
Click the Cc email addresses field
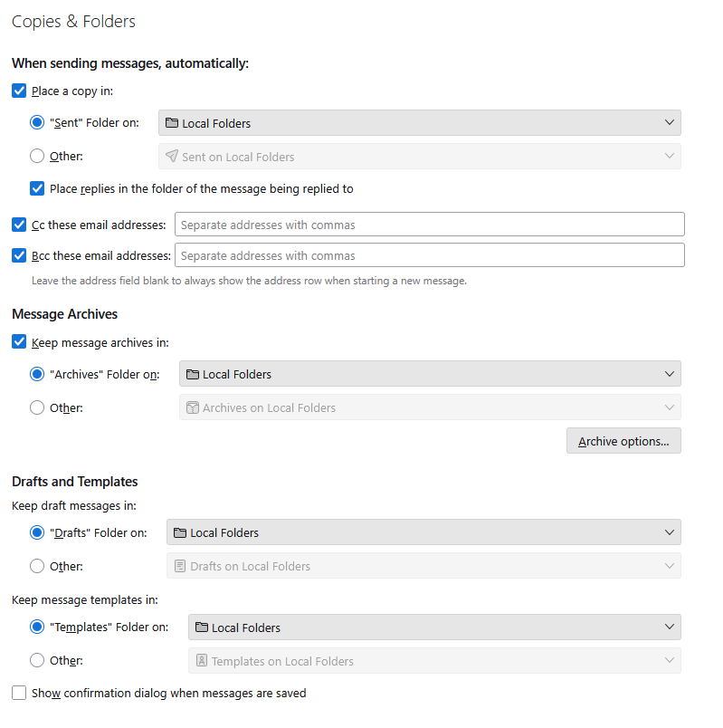429,225
